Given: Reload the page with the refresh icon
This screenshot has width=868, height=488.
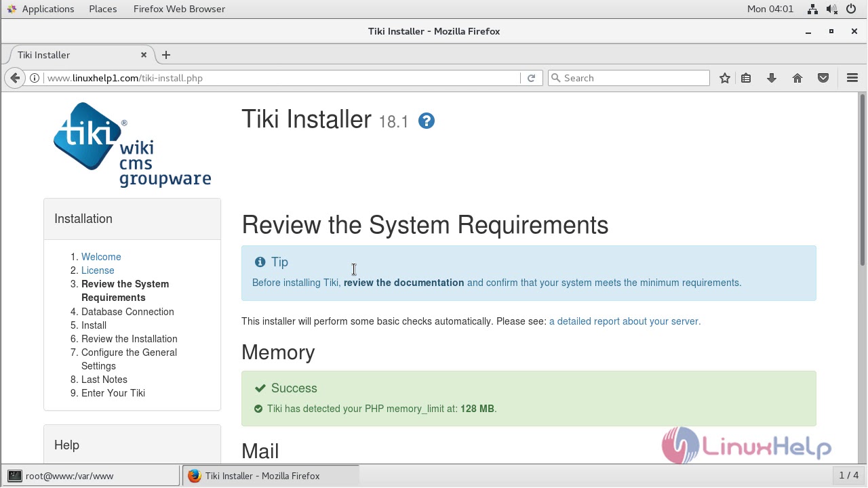Looking at the screenshot, I should click(x=532, y=78).
